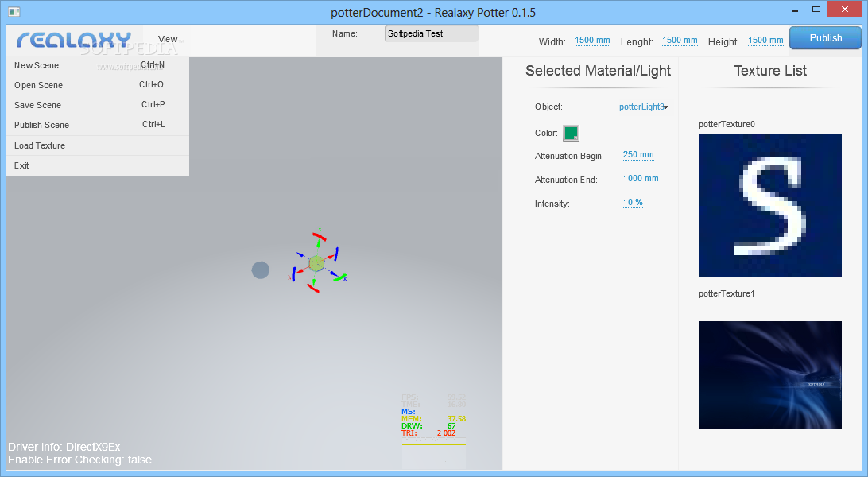Close the Realaxy Potter window
868x477 pixels.
click(x=845, y=10)
